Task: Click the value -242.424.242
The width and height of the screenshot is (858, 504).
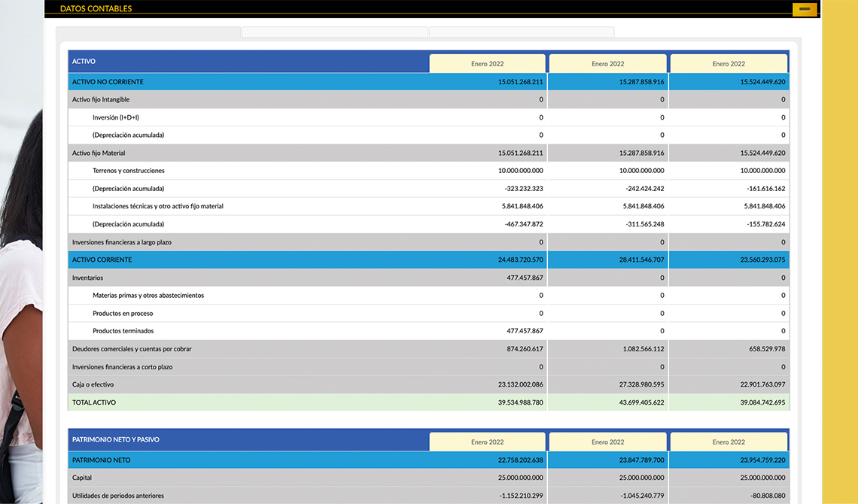Action: coord(644,189)
